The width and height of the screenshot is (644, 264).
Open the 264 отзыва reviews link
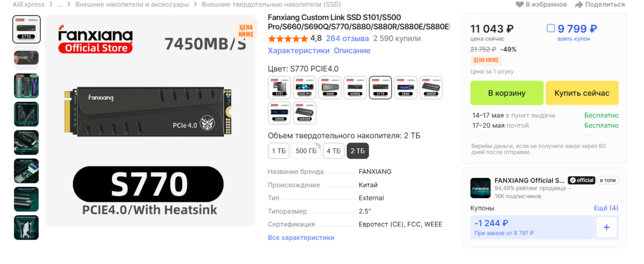point(347,38)
